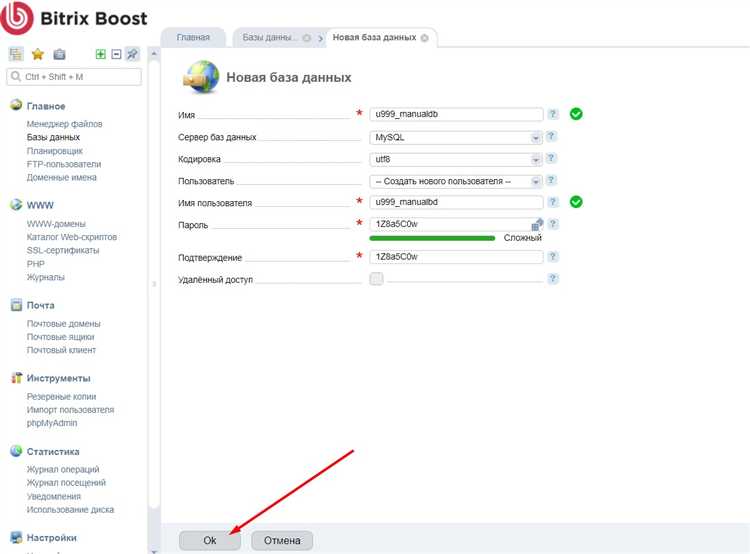This screenshot has height=554, width=750.
Task: Collapse the Инструменты menu section
Action: click(x=58, y=378)
